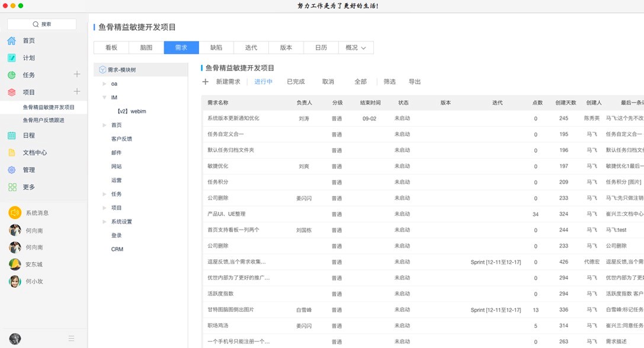This screenshot has width=644, height=348.
Task: Click the 文档中心 document icon
Action: 12,153
